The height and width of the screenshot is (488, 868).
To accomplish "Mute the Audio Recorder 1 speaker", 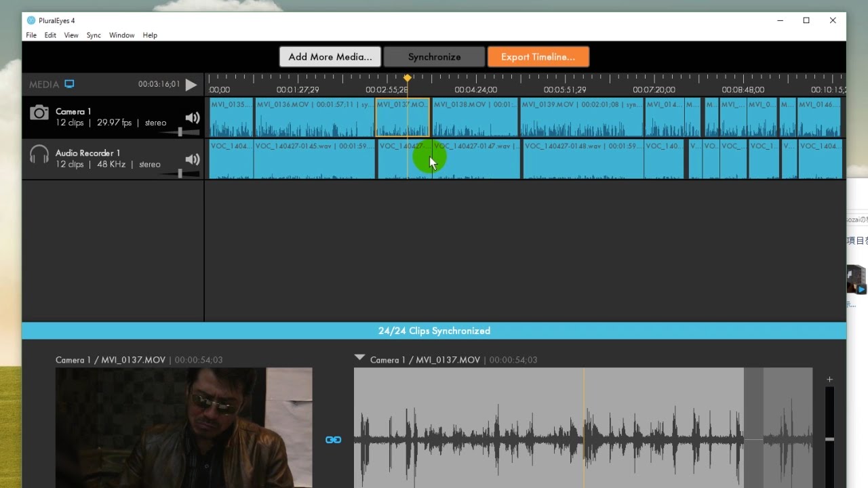I will [x=193, y=159].
